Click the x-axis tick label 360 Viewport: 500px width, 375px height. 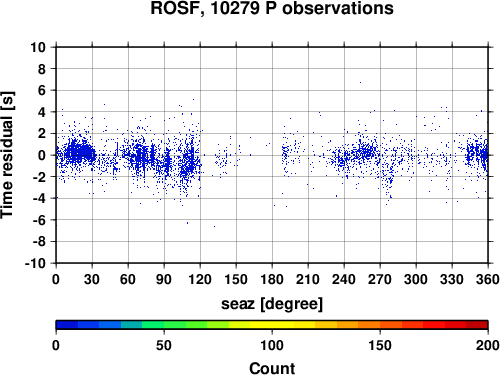[x=488, y=279]
